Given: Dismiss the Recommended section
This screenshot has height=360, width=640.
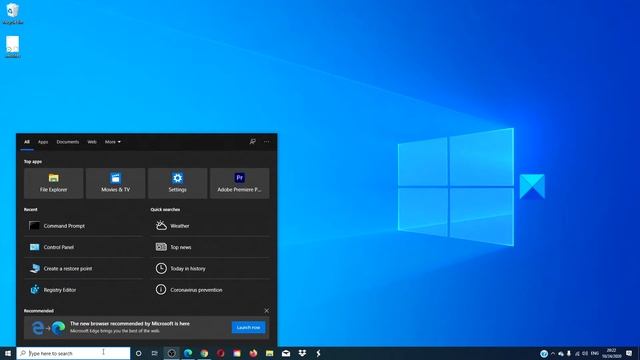Looking at the screenshot, I should pos(267,311).
